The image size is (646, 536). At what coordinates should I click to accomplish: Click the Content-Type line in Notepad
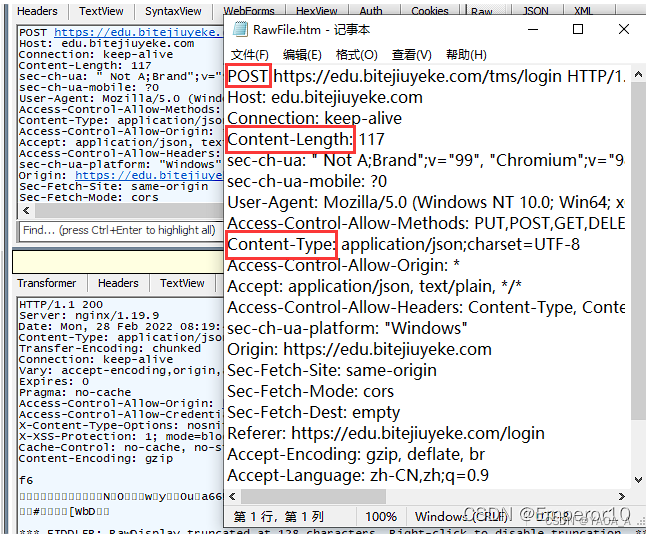[x=403, y=244]
